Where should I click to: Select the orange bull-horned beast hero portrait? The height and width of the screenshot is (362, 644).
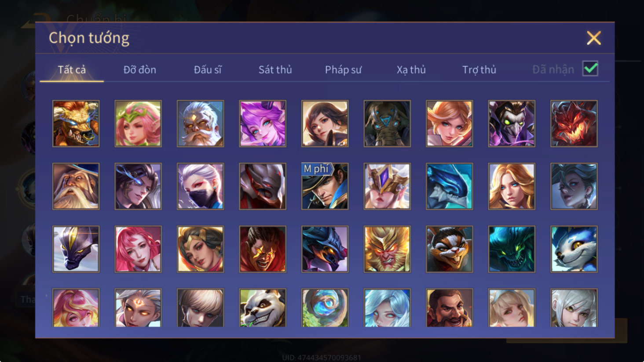tap(76, 123)
